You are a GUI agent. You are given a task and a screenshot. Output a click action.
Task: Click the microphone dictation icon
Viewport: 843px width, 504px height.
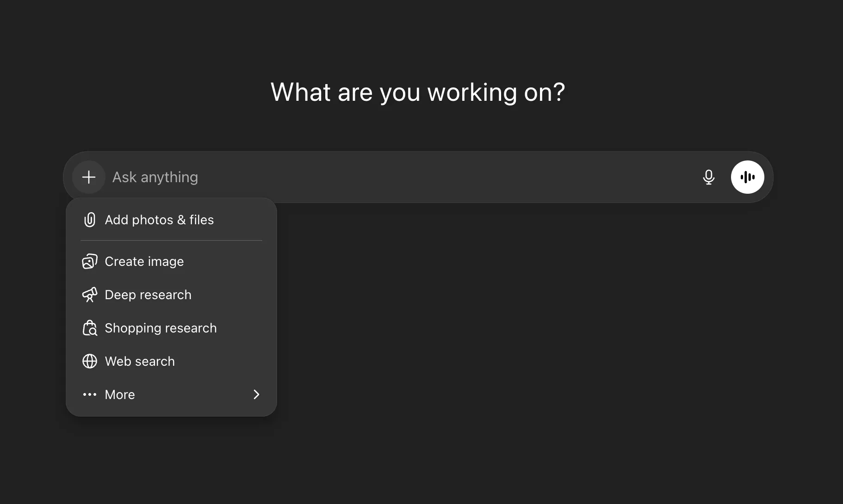click(709, 177)
